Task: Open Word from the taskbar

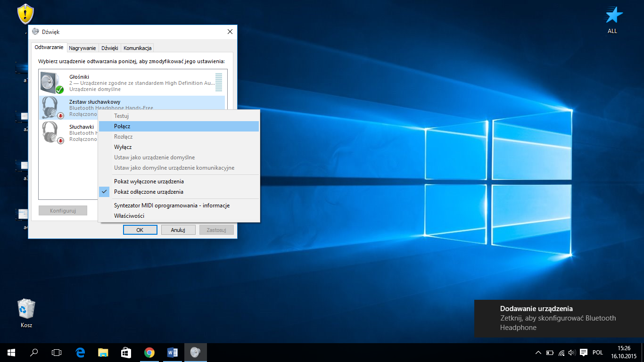Action: (x=172, y=353)
